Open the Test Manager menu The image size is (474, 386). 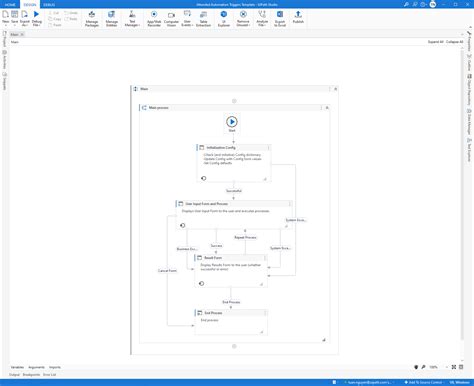point(132,18)
